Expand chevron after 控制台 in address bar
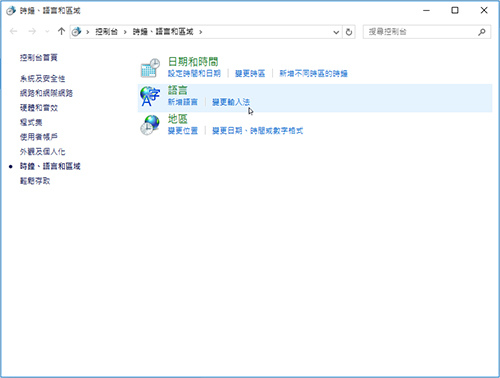Screen dimensions: 500x378 click(x=125, y=32)
